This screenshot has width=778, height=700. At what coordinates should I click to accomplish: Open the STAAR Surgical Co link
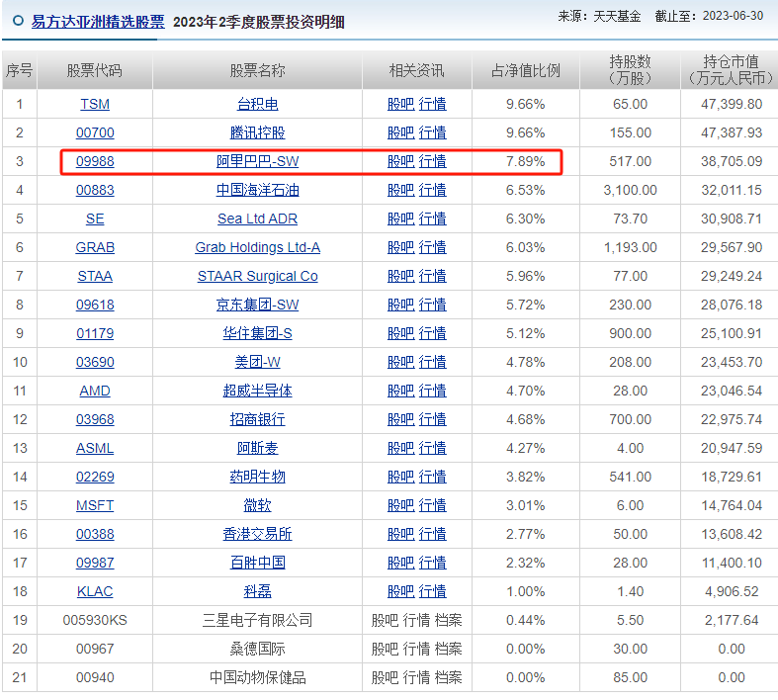click(x=257, y=276)
